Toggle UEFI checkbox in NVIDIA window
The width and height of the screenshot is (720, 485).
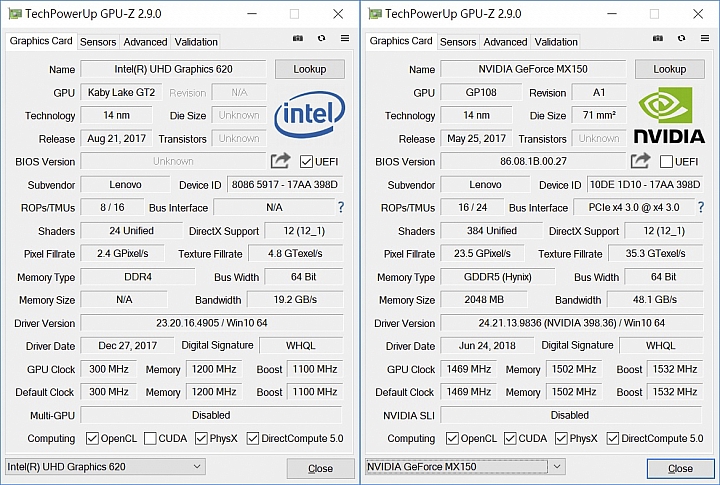[666, 162]
